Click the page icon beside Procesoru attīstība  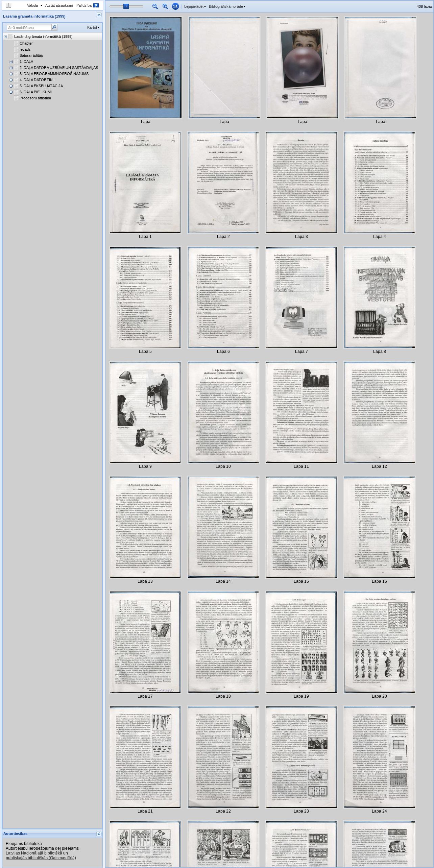click(x=16, y=98)
